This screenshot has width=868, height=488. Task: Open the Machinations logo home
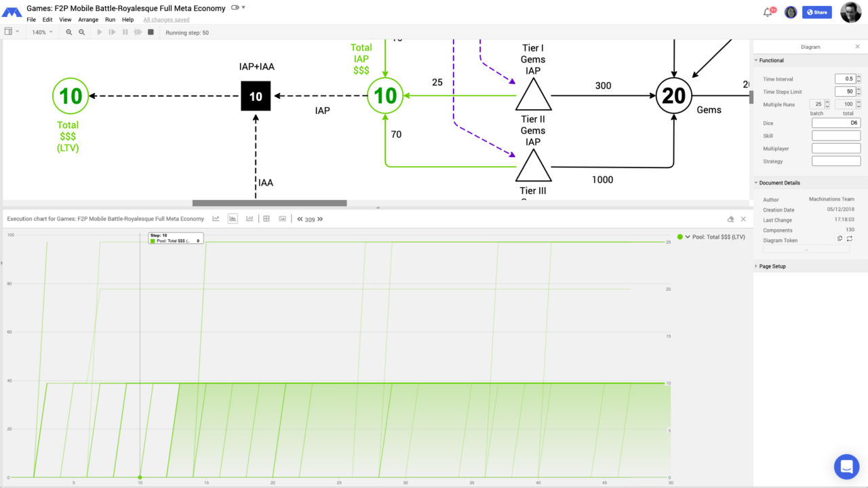pos(12,12)
